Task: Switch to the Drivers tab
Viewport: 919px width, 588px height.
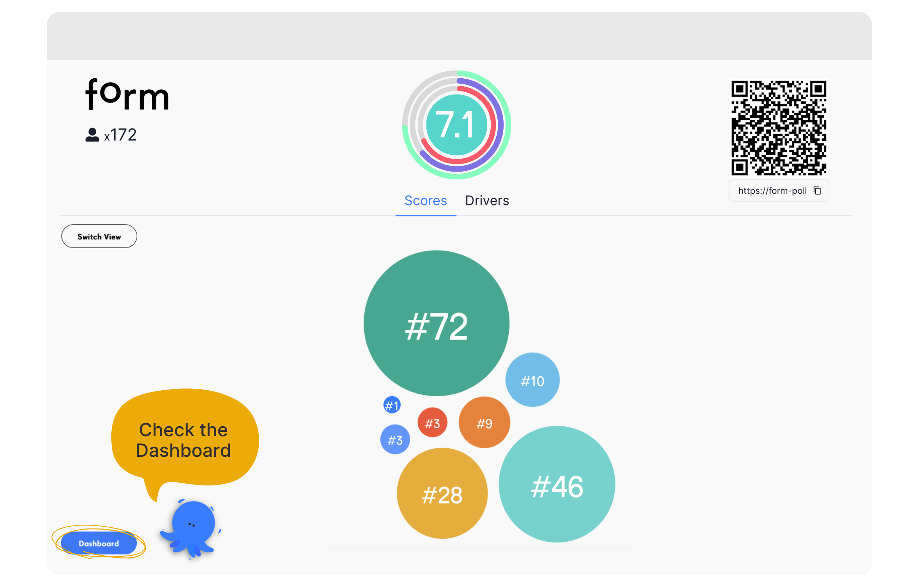Action: point(487,200)
